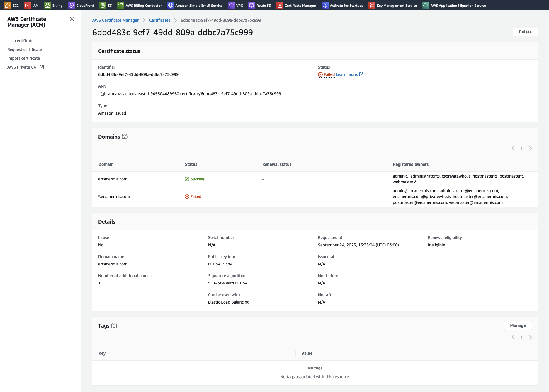The width and height of the screenshot is (549, 392).
Task: Select Request certificate in sidebar
Action: [x=25, y=50]
